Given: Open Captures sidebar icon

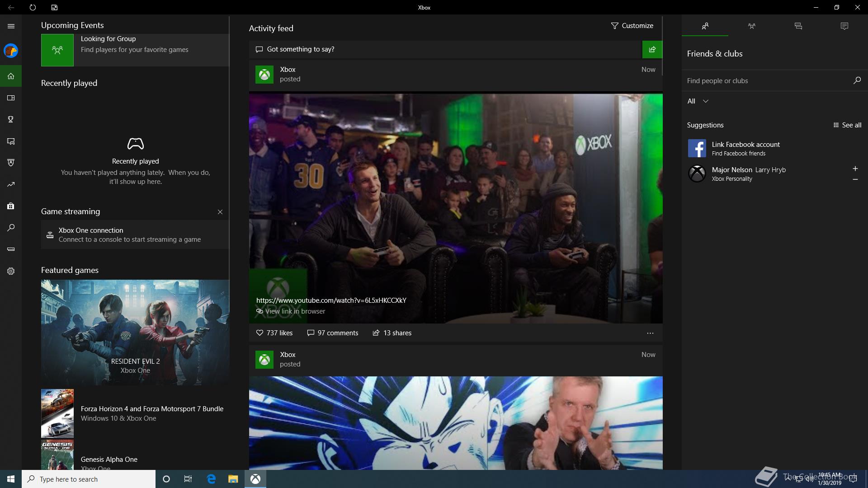Looking at the screenshot, I should (x=11, y=141).
